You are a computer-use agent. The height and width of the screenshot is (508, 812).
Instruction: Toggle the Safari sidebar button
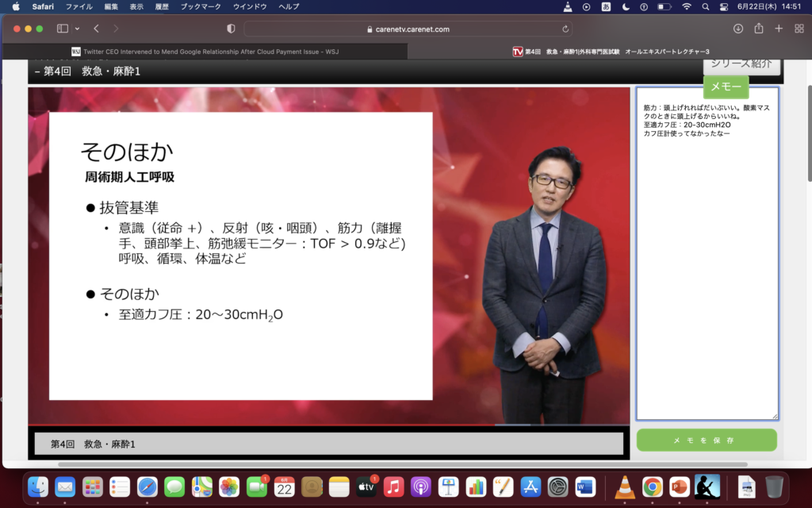pyautogui.click(x=62, y=29)
